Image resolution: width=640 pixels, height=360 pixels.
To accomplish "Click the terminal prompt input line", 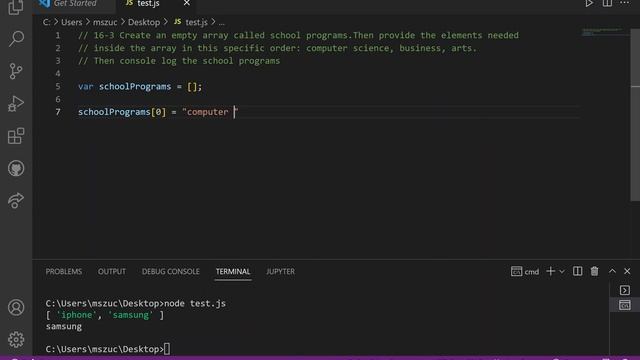I will tap(108, 349).
